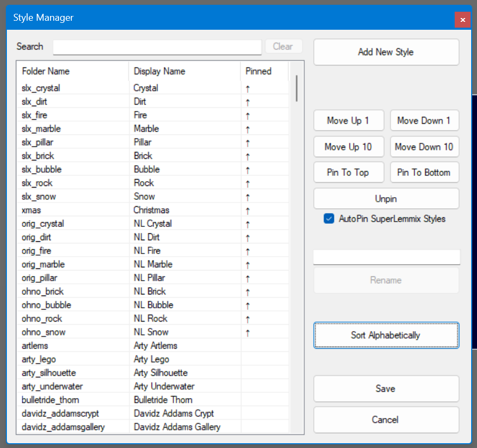The image size is (477, 448).
Task: Toggle AutoPin SuperLemmix Styles checkbox
Action: pyautogui.click(x=329, y=219)
